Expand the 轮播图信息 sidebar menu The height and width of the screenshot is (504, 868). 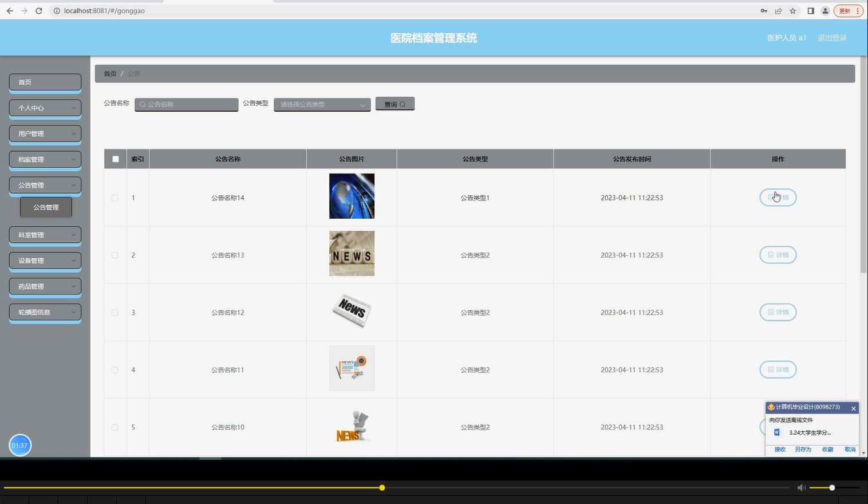click(x=45, y=312)
